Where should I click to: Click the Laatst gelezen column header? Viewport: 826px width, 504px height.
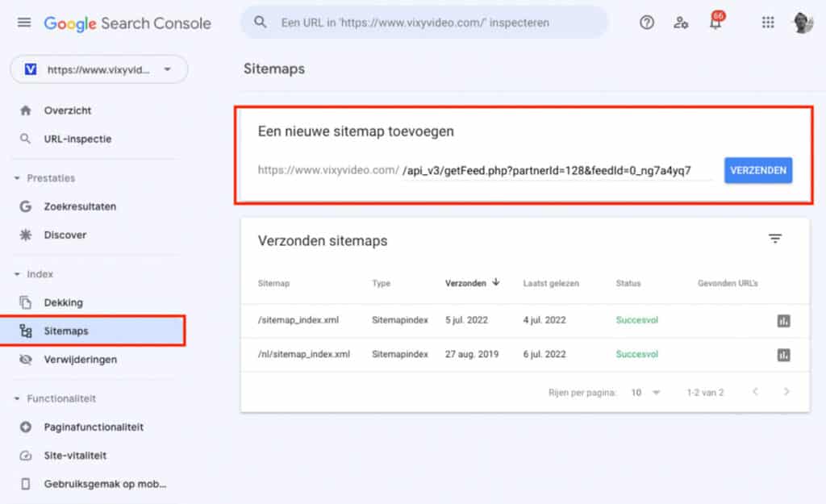pos(550,283)
